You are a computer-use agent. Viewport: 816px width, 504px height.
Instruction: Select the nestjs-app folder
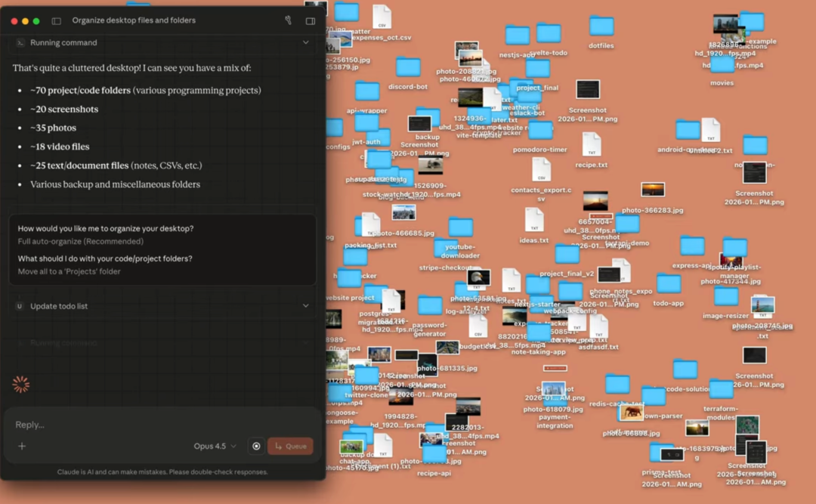[517, 36]
